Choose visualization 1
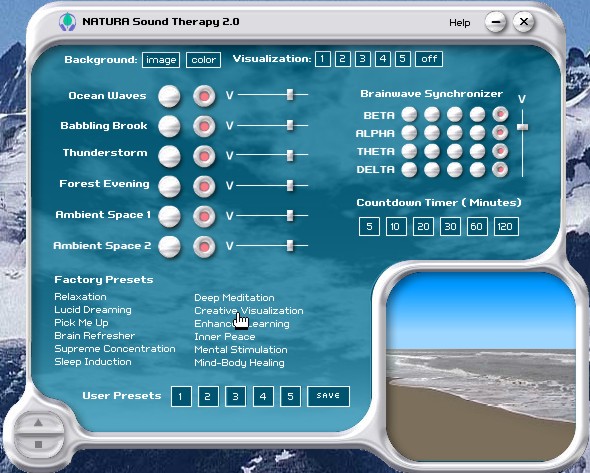This screenshot has width=590, height=473. (x=322, y=59)
